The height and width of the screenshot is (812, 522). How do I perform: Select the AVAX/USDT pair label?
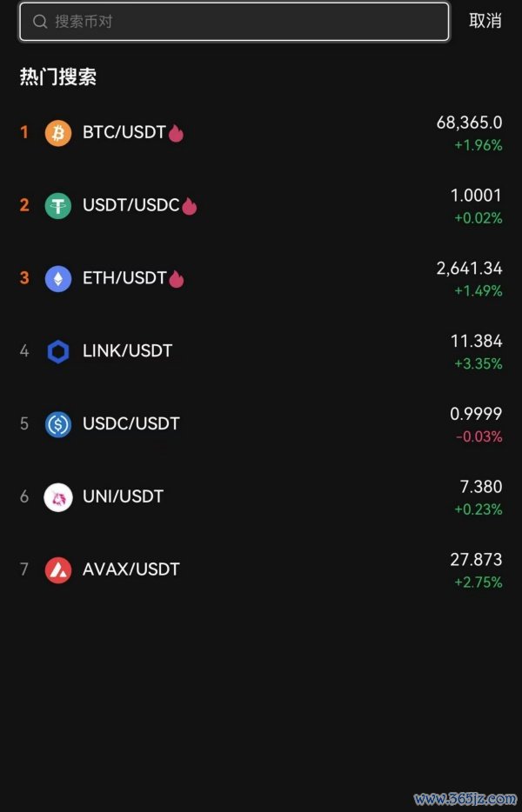coord(130,569)
